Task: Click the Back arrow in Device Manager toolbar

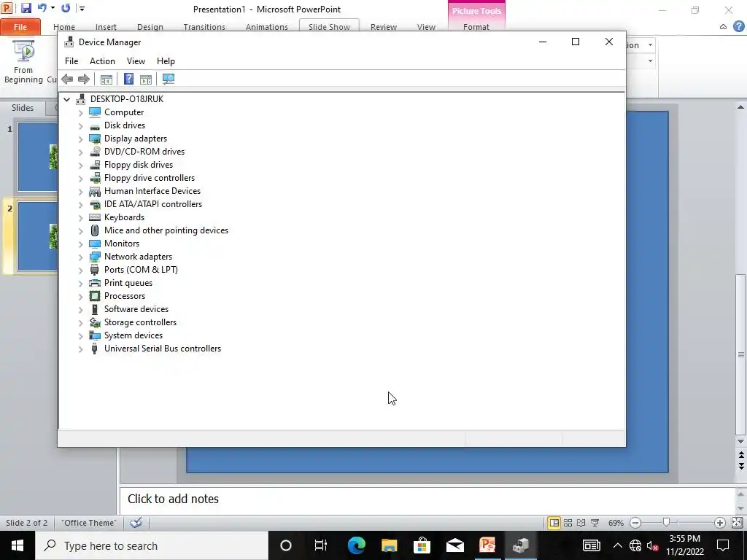Action: (67, 79)
